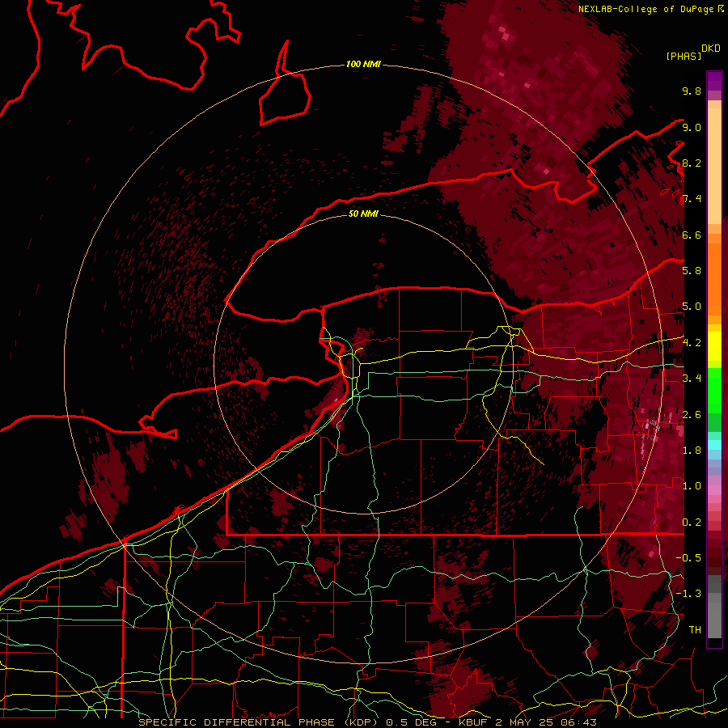Click the -0.5 value on the color scale

pyautogui.click(x=688, y=558)
